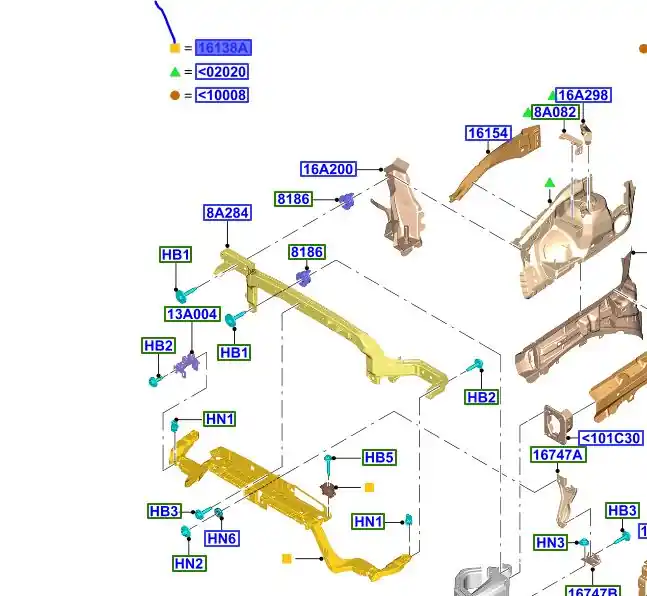Choose the 16154 part label
The width and height of the screenshot is (647, 596).
tap(488, 133)
